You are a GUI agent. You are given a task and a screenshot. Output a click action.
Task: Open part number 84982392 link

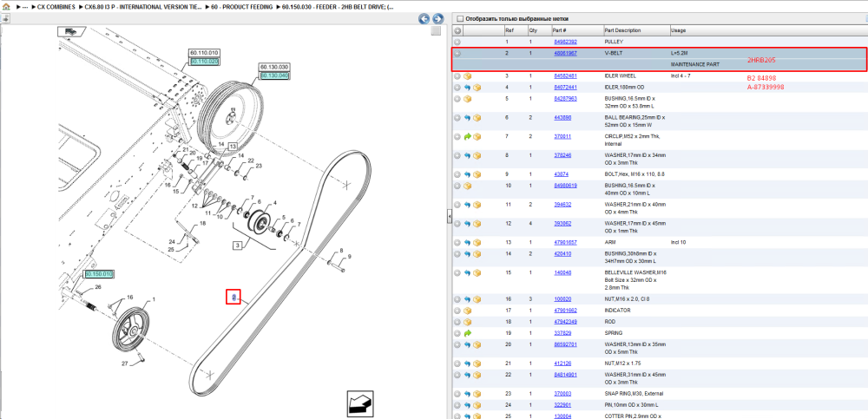click(x=565, y=42)
